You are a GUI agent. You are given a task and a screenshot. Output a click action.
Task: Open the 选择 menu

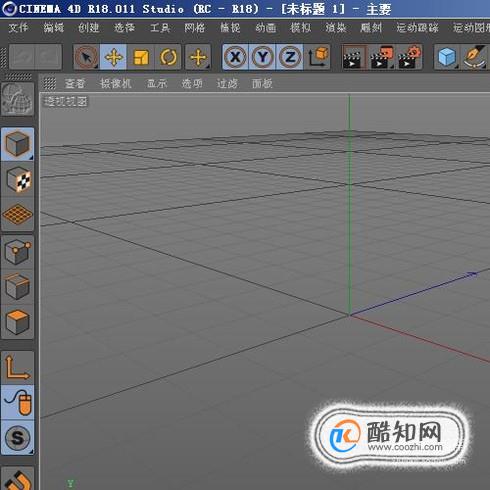coord(124,28)
